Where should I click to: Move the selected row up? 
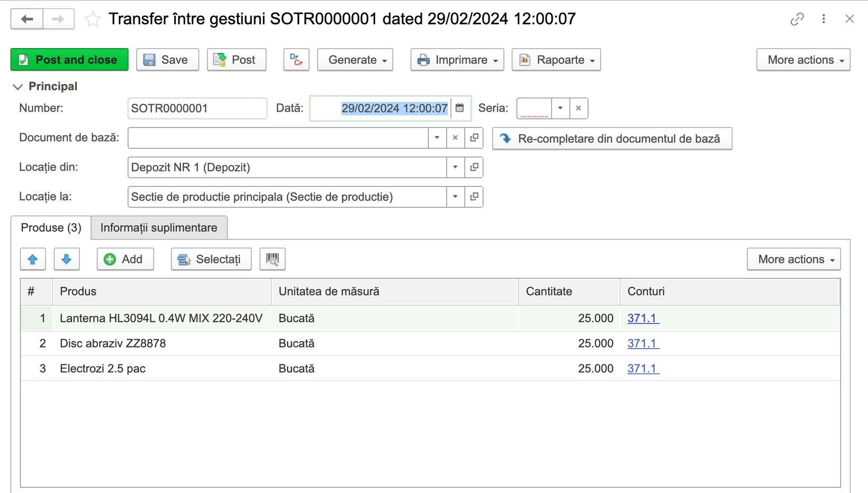pyautogui.click(x=33, y=259)
